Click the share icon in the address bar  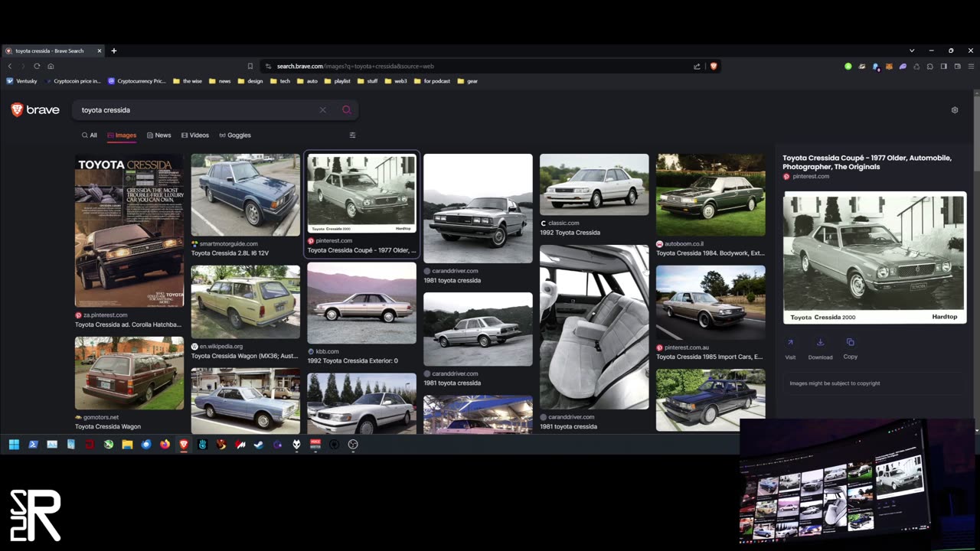pos(697,67)
